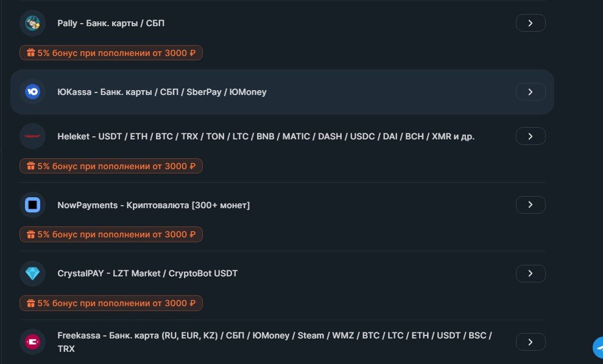The width and height of the screenshot is (603, 364).
Task: Click the NowPayments square logo icon
Action: 32,205
